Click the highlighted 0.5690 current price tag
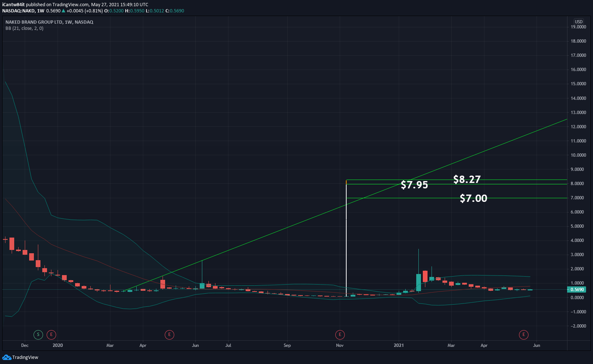This screenshot has height=364, width=593. coord(577,290)
